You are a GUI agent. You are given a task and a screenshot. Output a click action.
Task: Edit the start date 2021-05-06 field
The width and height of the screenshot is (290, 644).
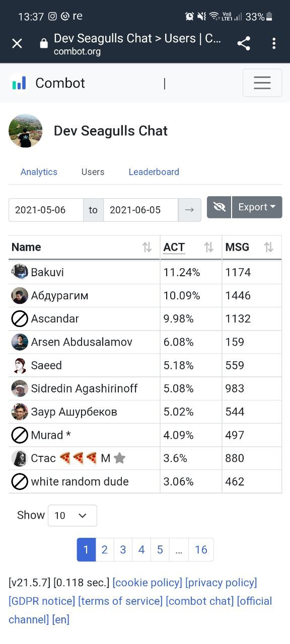[x=46, y=210]
